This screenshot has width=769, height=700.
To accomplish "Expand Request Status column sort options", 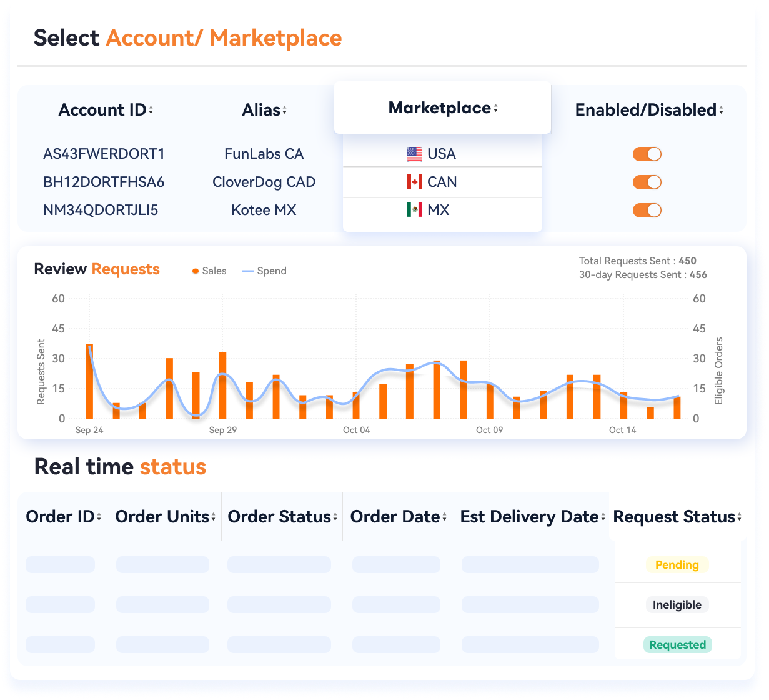I will 739,517.
